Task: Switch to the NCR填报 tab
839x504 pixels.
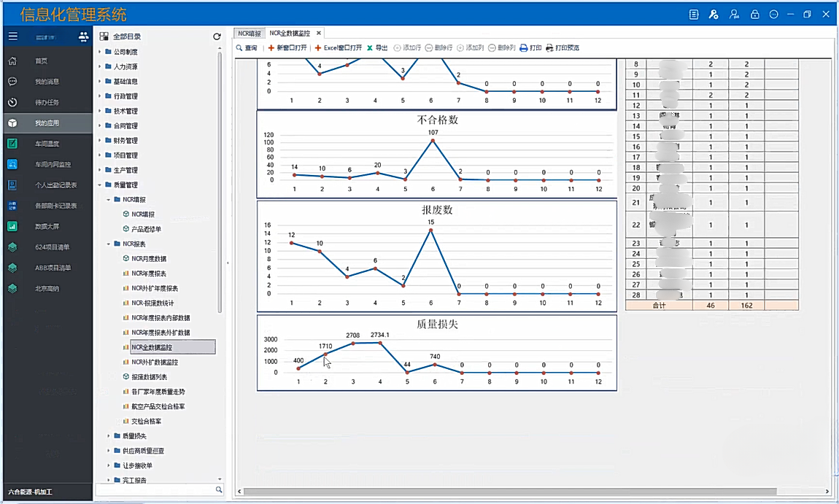Action: point(250,34)
